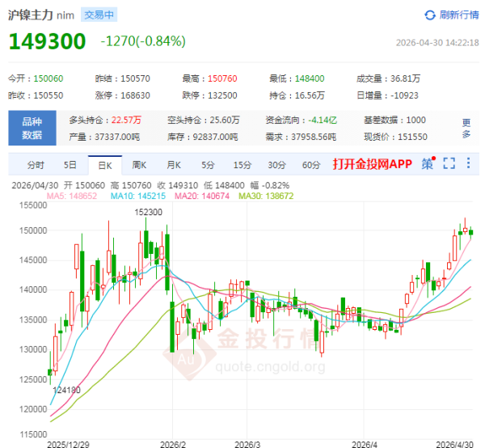Click 产量 value 37337.00吨
The image size is (485, 448).
pos(117,137)
